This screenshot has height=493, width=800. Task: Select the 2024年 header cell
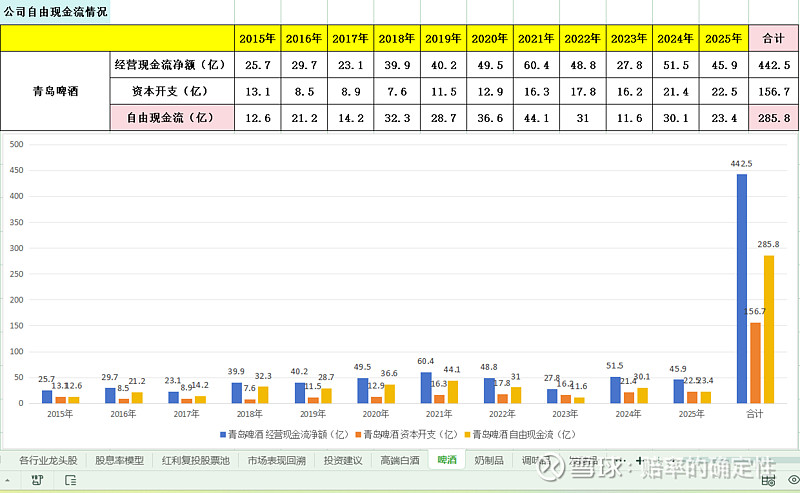point(676,38)
